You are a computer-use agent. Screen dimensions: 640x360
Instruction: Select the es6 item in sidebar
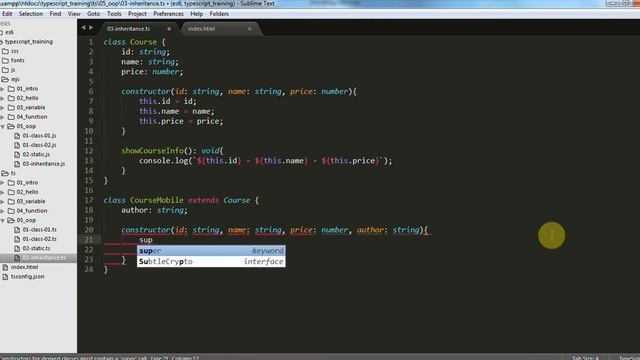pos(9,32)
